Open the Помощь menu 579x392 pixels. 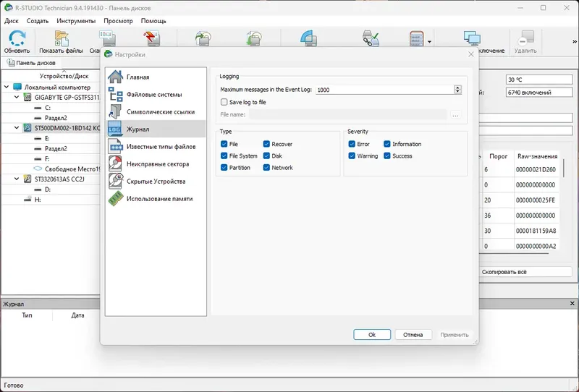pyautogui.click(x=153, y=21)
